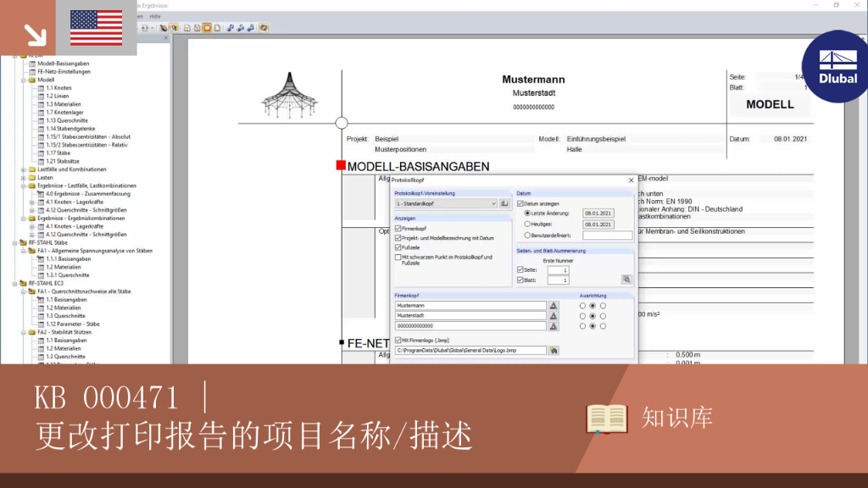Click the preview magnifier icon in numbering section
The image size is (868, 488).
point(626,280)
